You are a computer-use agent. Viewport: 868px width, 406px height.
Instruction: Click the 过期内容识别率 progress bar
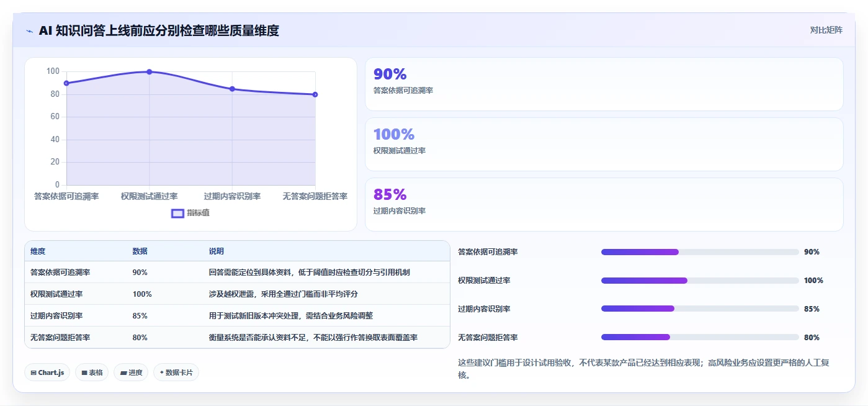tap(700, 309)
